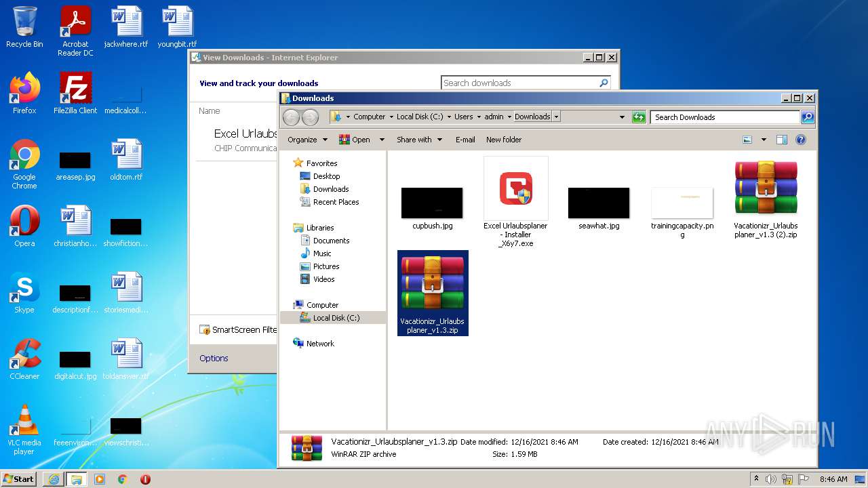Click the search magnifier in Search Downloads box
Screen dimensions: 868x488
click(807, 117)
